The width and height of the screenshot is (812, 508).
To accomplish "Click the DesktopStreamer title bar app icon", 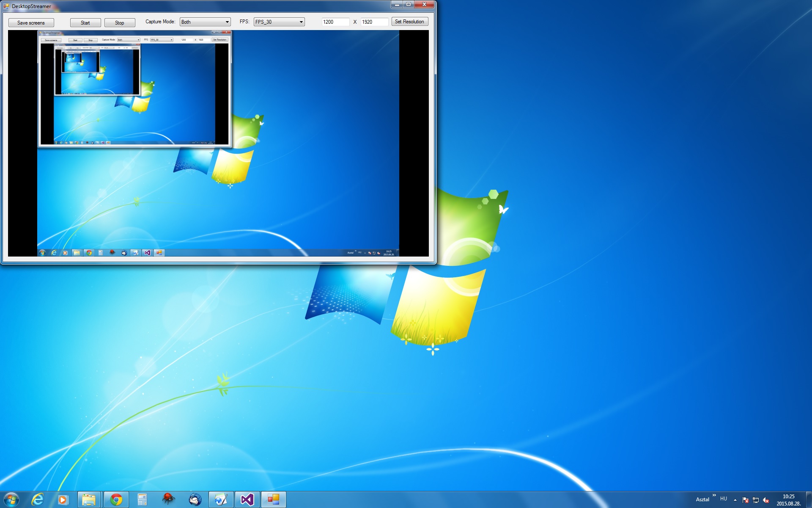I will [6, 6].
